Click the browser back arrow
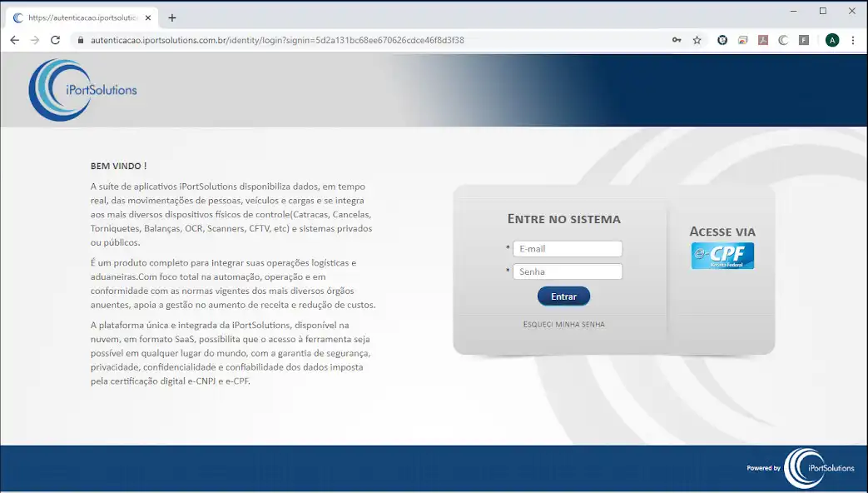This screenshot has width=868, height=493. (14, 40)
